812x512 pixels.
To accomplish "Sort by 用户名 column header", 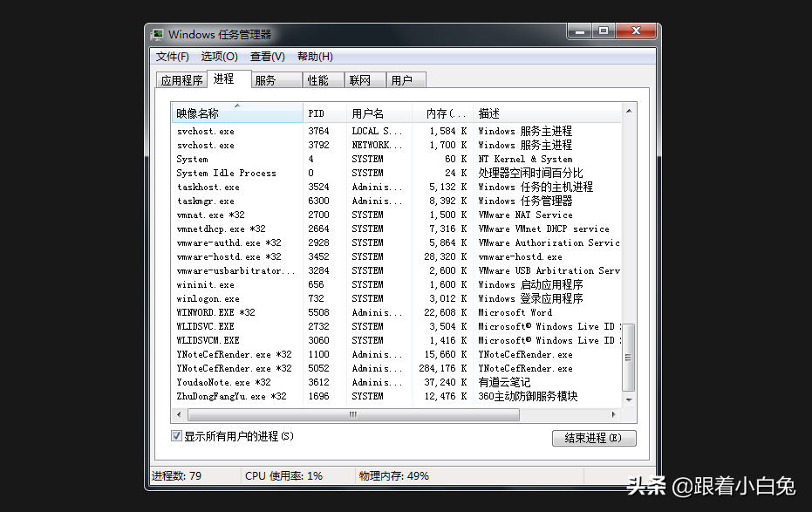I will (379, 113).
